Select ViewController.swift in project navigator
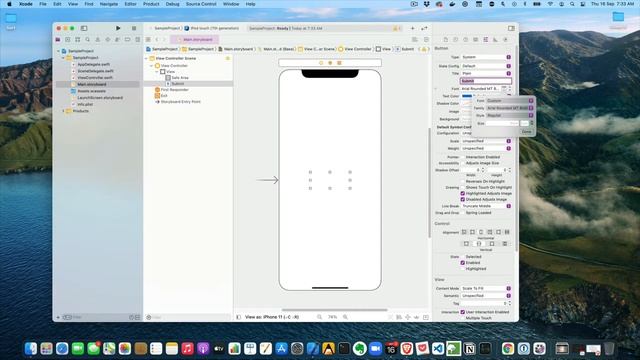The image size is (640, 360). tap(95, 78)
